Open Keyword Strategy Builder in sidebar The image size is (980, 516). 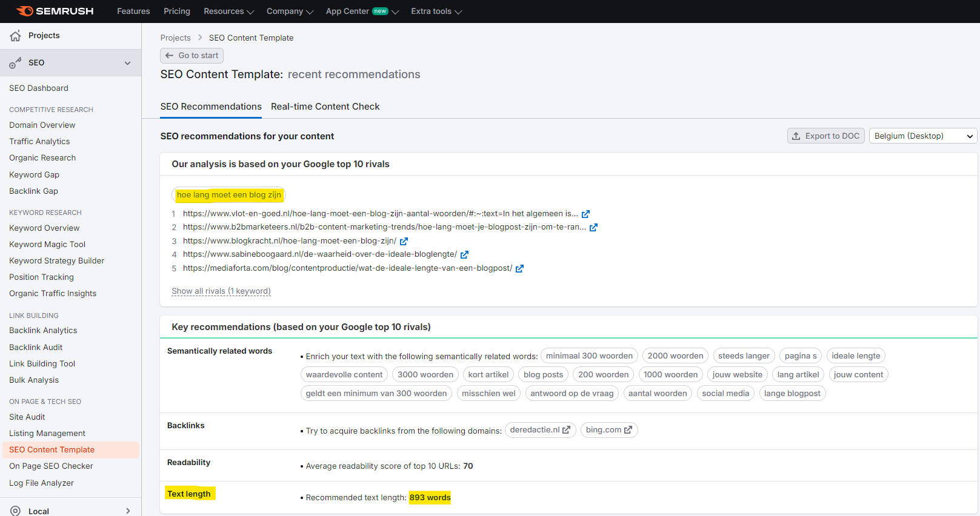[56, 261]
